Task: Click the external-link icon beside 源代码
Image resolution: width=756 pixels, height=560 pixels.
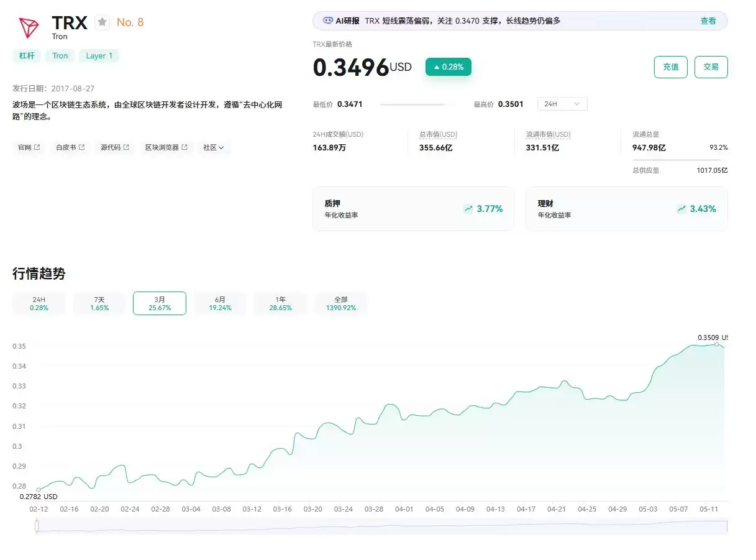Action: 127,147
